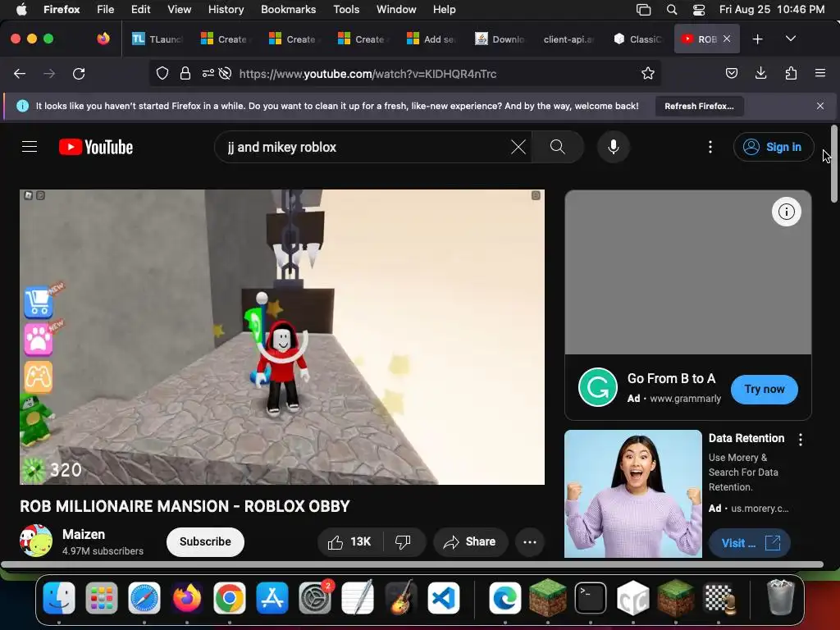Open the macOS Apple menu

click(21, 9)
